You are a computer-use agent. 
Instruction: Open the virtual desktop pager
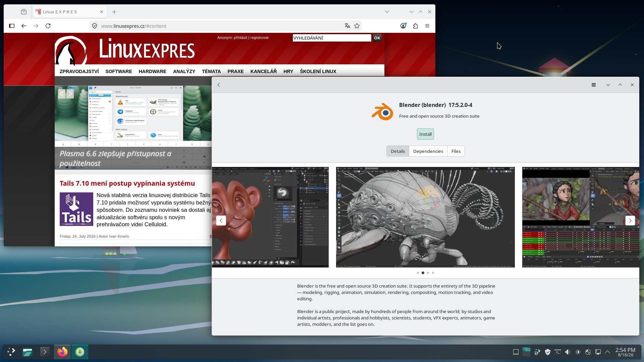527,352
